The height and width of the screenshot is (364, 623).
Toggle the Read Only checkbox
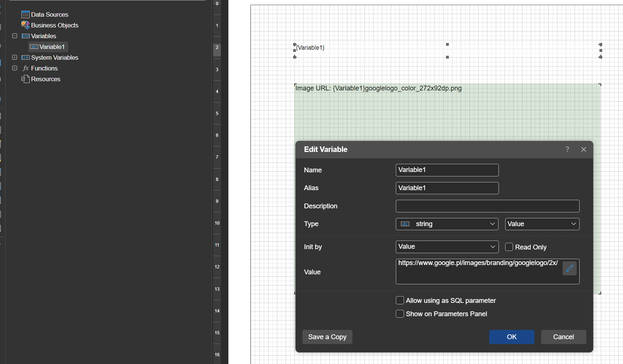(x=509, y=247)
